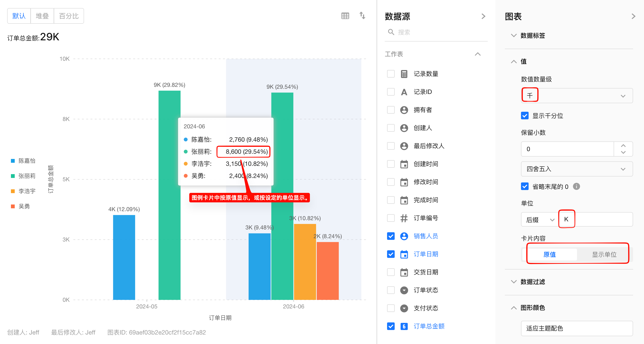Screen dimensions: 644x344
Task: Click the calendar icon for 交货日期
Action: pos(404,272)
